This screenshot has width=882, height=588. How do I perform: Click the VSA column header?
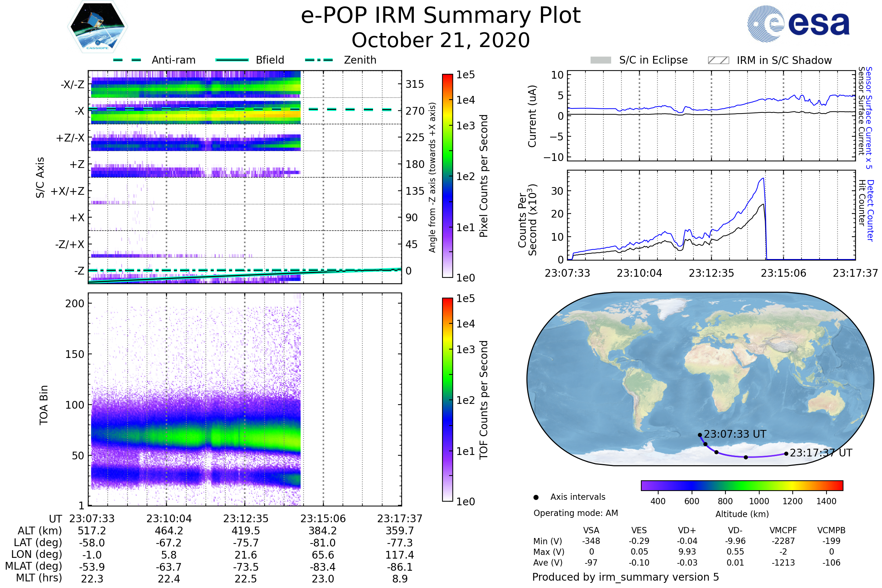tap(591, 530)
